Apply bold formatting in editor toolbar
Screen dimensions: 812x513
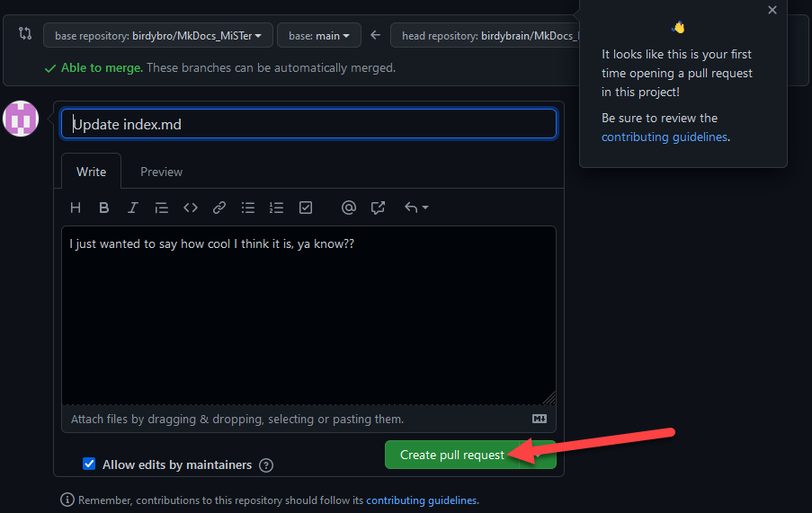pos(104,208)
